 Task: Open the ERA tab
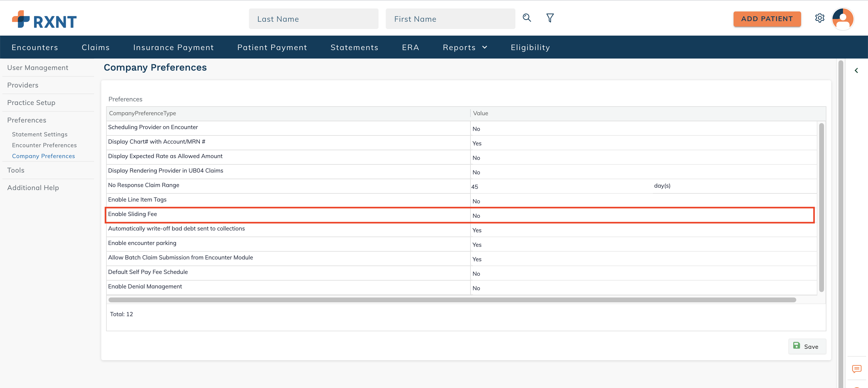[x=410, y=47]
